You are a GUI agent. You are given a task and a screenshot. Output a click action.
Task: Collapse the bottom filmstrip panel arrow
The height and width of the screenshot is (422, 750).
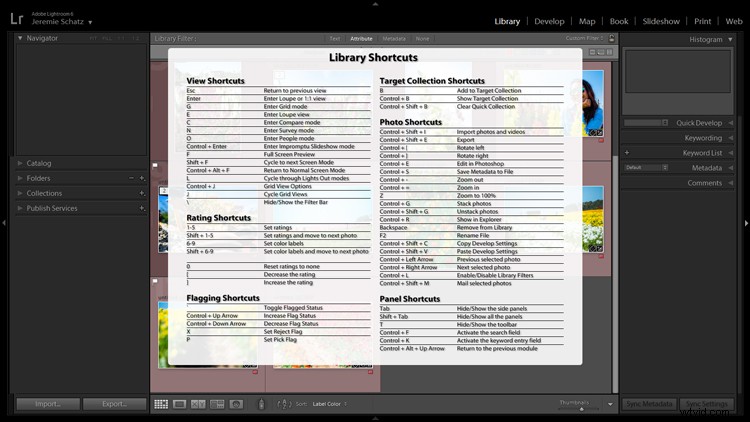point(375,418)
